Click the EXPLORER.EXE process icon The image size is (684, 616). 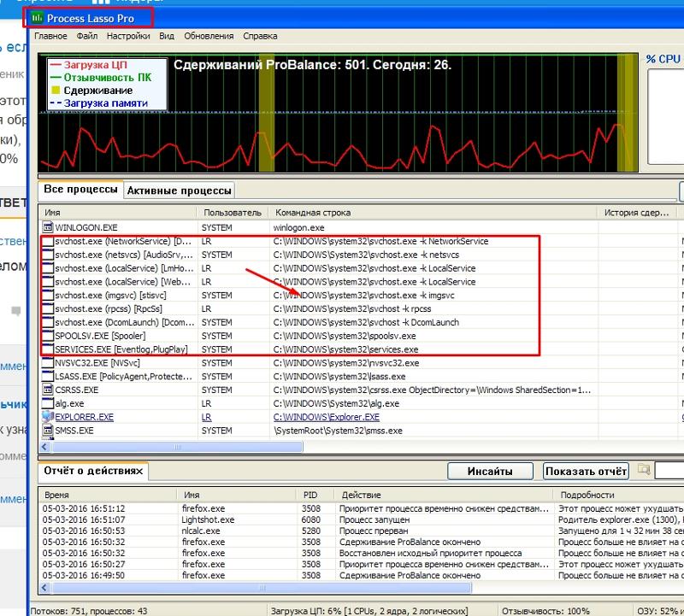click(x=48, y=417)
